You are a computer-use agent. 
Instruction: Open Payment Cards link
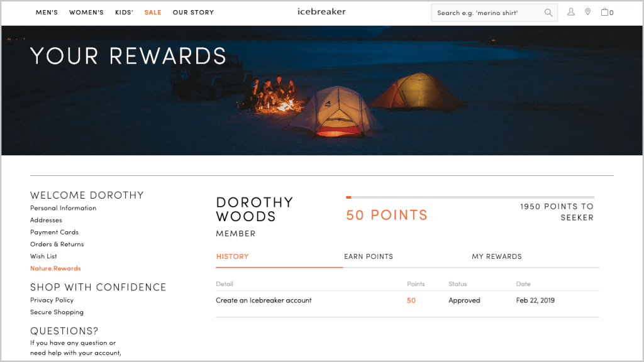(54, 233)
